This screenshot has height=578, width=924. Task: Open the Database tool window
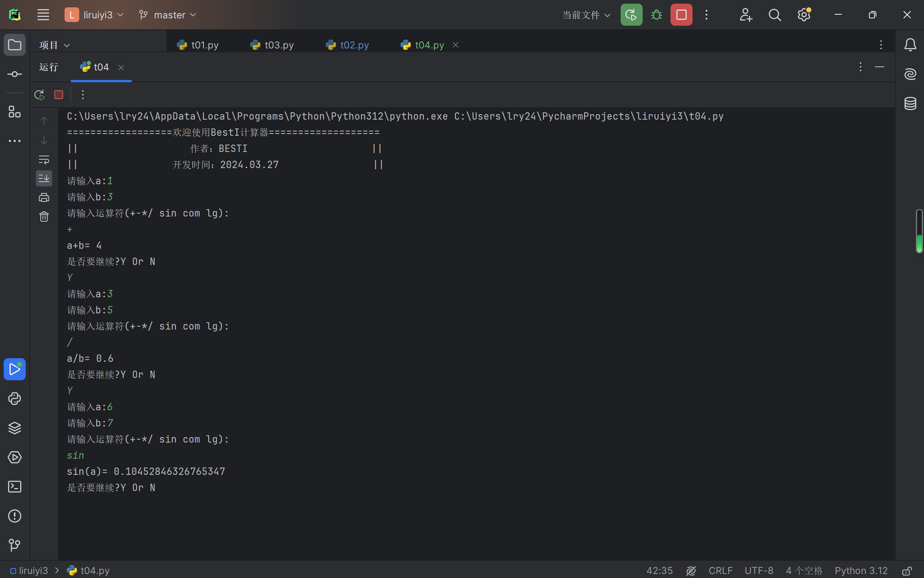coord(910,103)
